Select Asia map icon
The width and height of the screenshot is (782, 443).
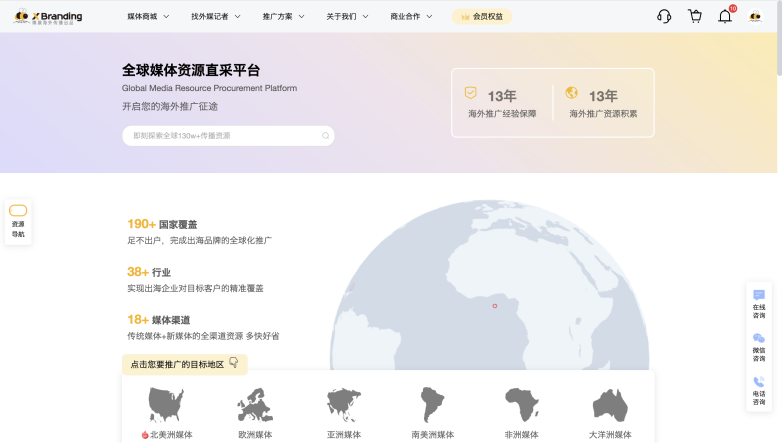click(344, 405)
